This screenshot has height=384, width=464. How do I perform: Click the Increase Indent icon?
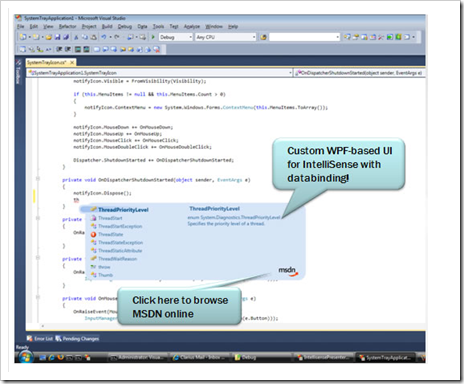pos(68,49)
